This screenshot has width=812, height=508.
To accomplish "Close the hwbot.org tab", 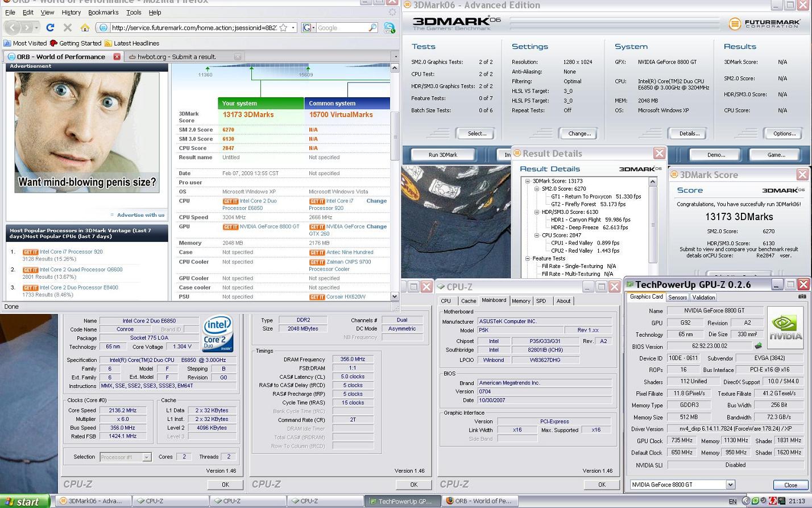I will (238, 56).
